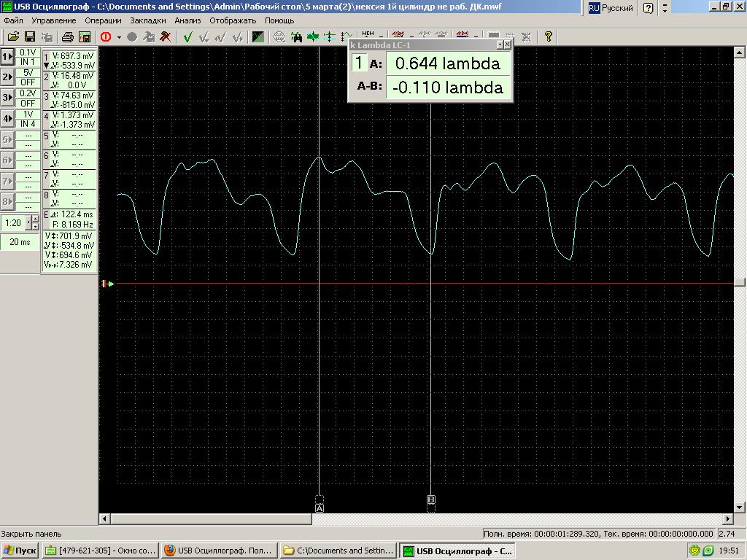
Task: Click the check mark with right arrow icon
Action: (239, 36)
